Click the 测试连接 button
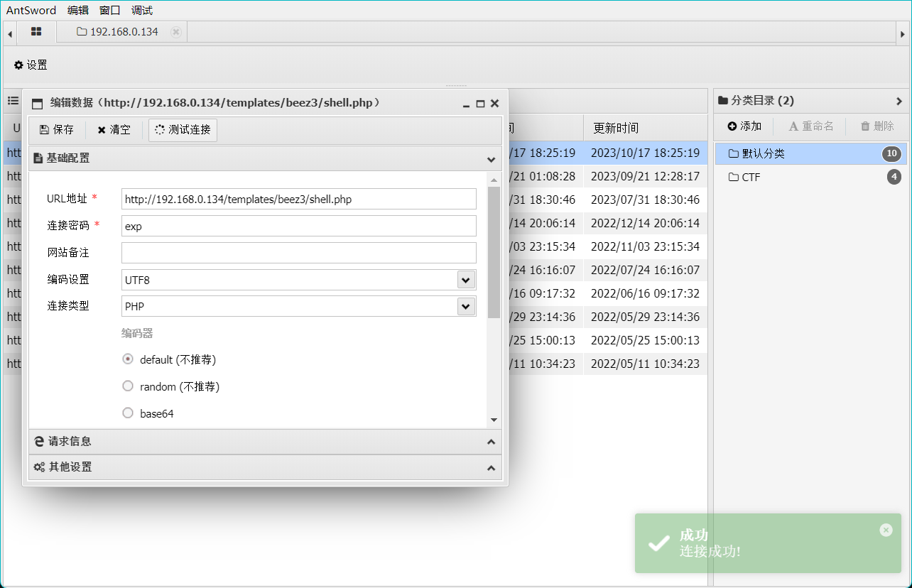The width and height of the screenshot is (912, 588). tap(183, 130)
